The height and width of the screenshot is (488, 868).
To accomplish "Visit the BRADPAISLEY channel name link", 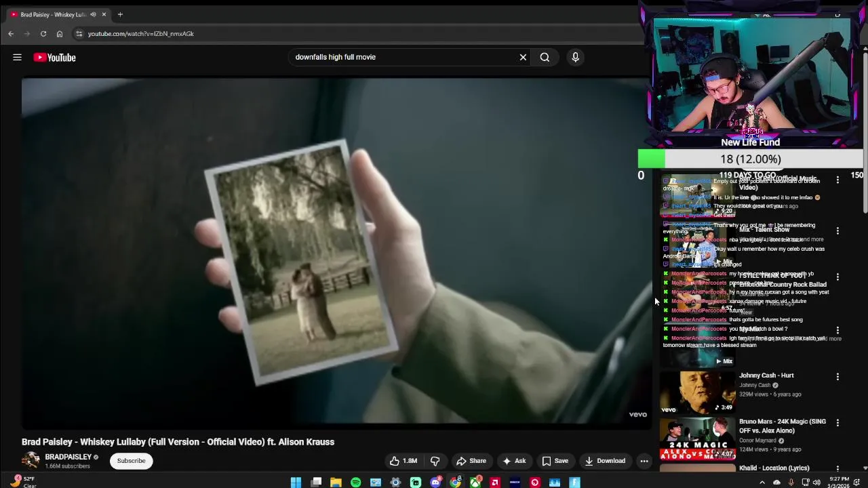I will [68, 457].
